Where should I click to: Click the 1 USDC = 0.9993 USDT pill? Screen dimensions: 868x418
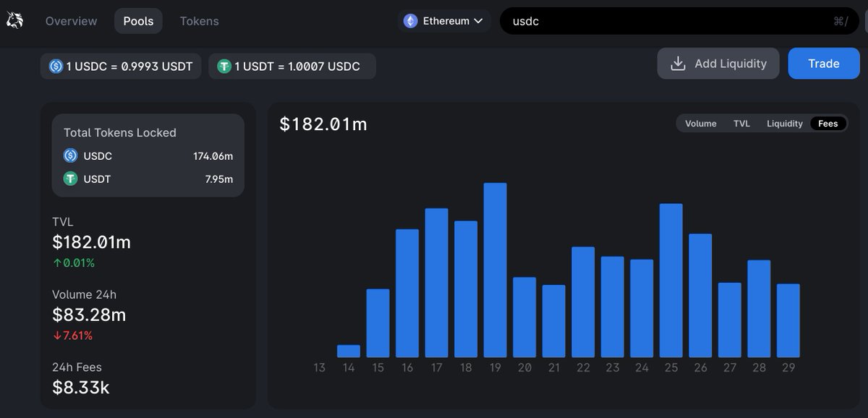pos(121,67)
